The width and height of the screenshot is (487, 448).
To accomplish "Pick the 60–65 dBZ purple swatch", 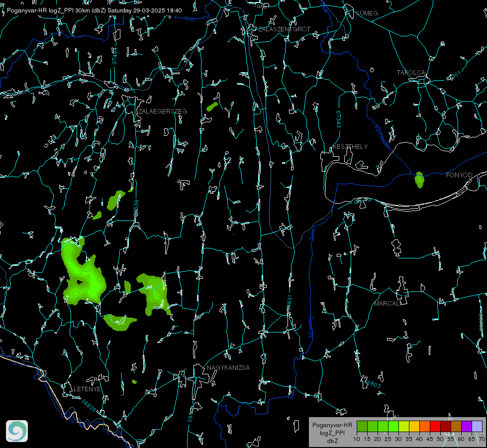I will pyautogui.click(x=467, y=426).
